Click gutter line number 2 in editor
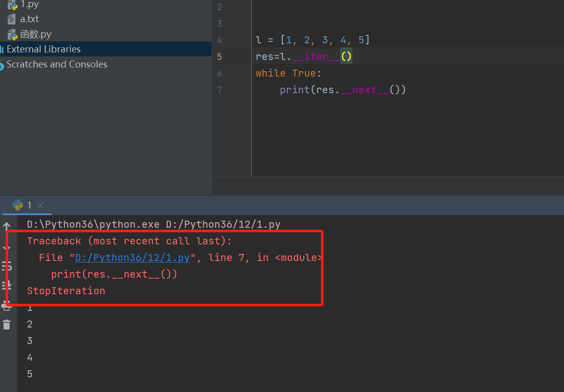Screen dimensions: 564x392 219,7
